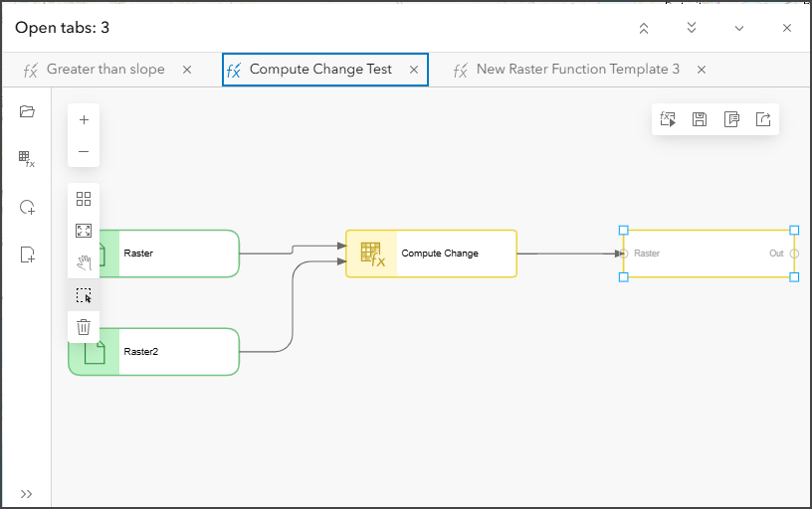Click the add raster function icon
Viewport: 812px width, 509px height.
pos(27,159)
